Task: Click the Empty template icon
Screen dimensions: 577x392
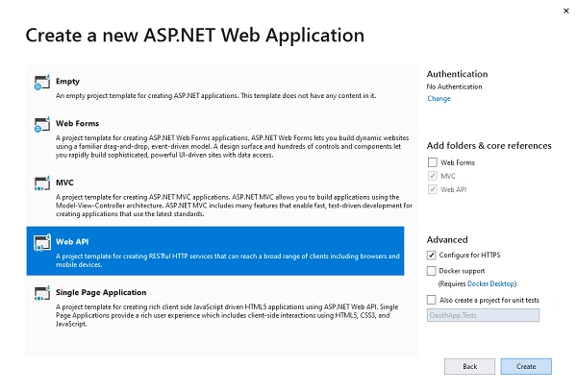Action: [42, 82]
